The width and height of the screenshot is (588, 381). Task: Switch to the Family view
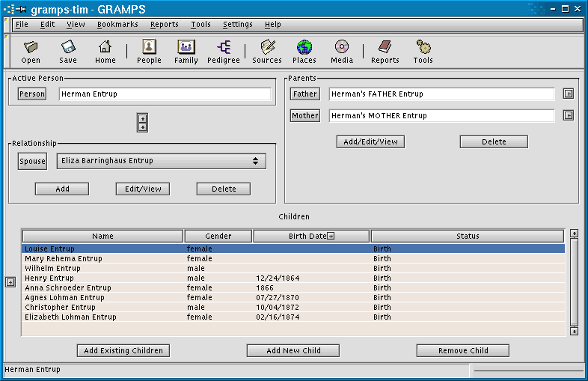point(186,52)
